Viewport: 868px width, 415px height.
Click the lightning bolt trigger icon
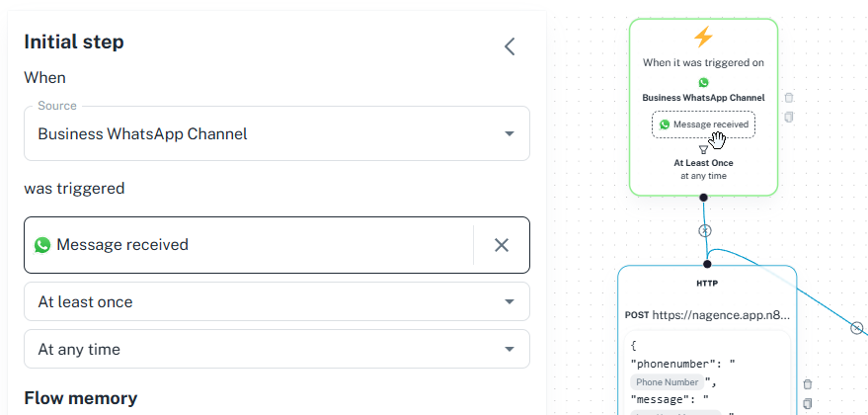[x=704, y=38]
